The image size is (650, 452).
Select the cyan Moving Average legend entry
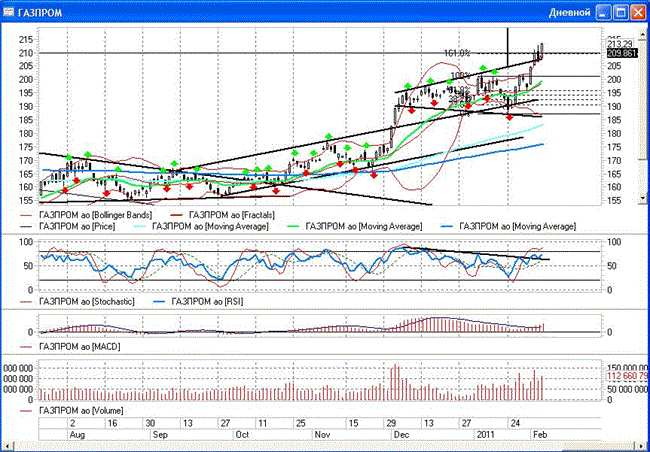202,226
